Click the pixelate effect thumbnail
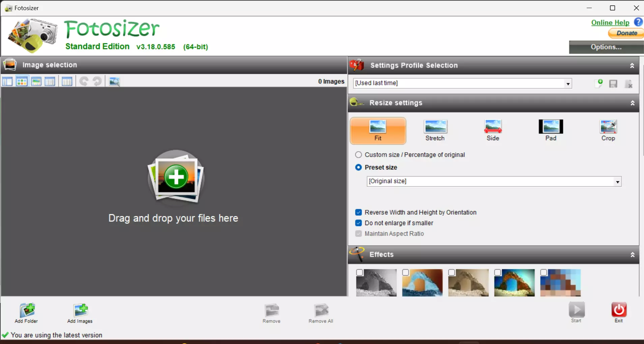The height and width of the screenshot is (344, 644). [560, 283]
